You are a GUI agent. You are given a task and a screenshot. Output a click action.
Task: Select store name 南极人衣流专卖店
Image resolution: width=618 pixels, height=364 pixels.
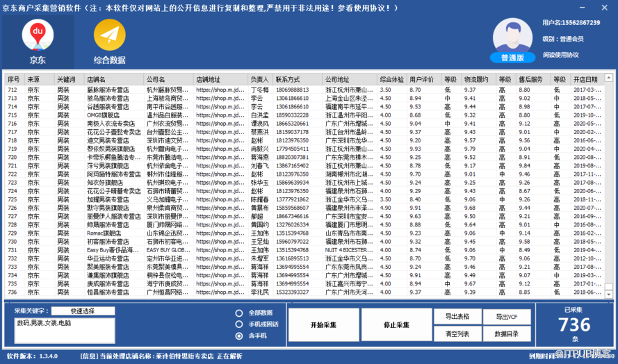coord(111,124)
